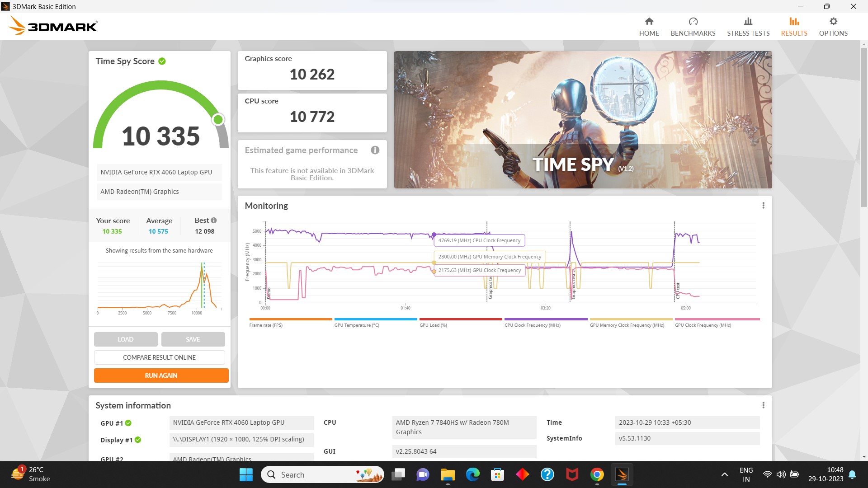Open the Options gear
The height and width of the screenshot is (488, 868).
[x=833, y=22]
